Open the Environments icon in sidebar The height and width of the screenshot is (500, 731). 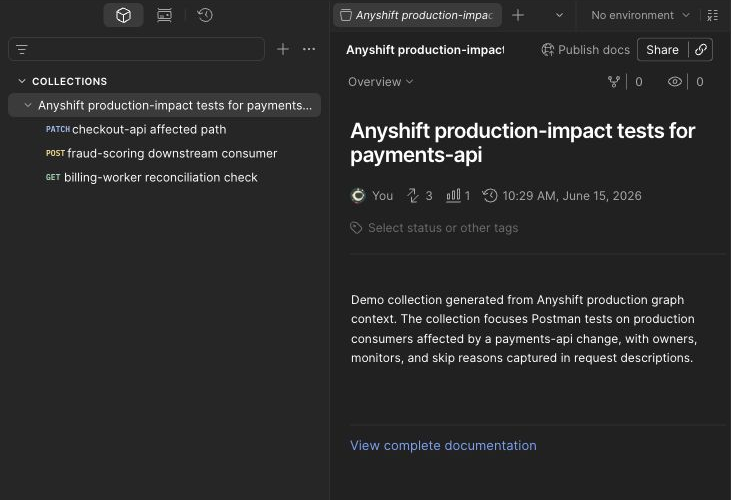[164, 15]
